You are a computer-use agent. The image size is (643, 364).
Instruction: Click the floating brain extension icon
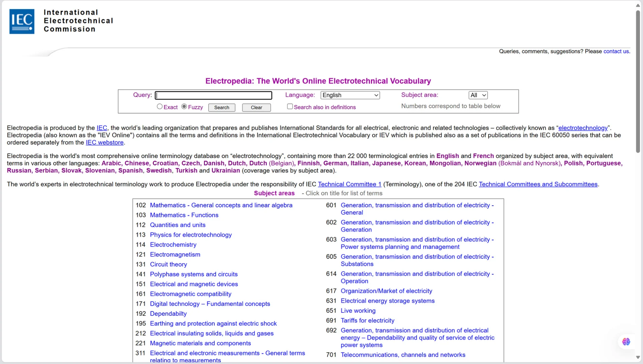click(x=626, y=342)
